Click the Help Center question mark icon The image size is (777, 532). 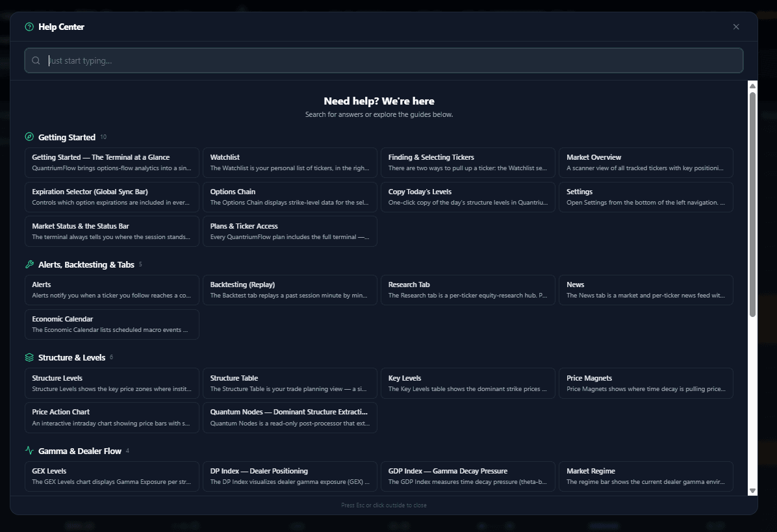coord(29,27)
